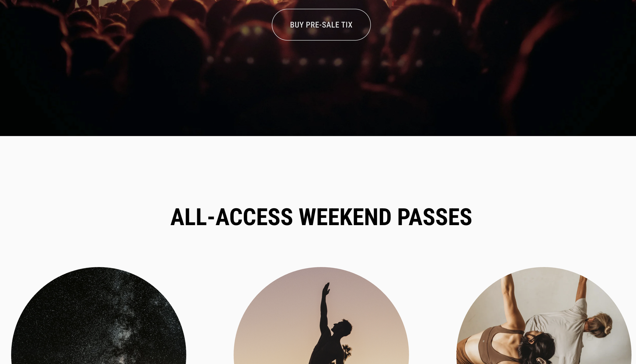Click the silhouetted man's head
636x364 pixels.
[x=342, y=327]
